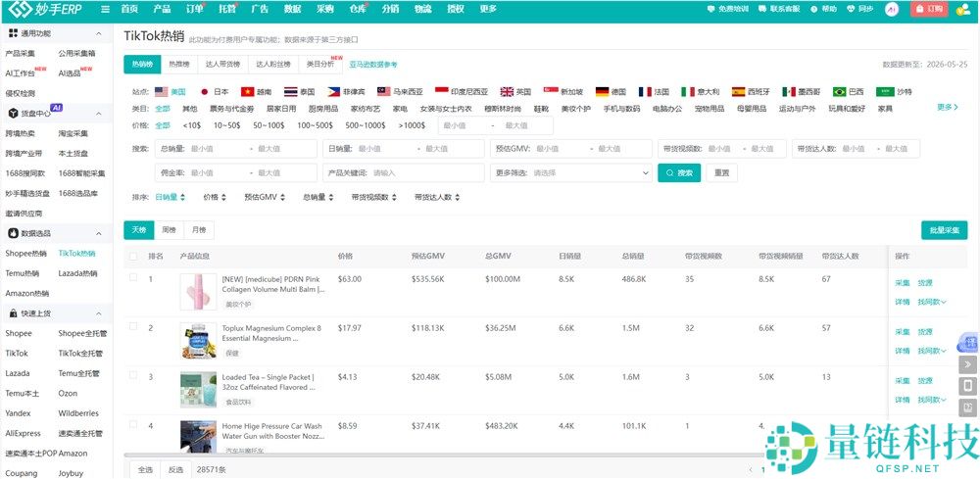Click the mobile phone icon on right edge

point(968,385)
